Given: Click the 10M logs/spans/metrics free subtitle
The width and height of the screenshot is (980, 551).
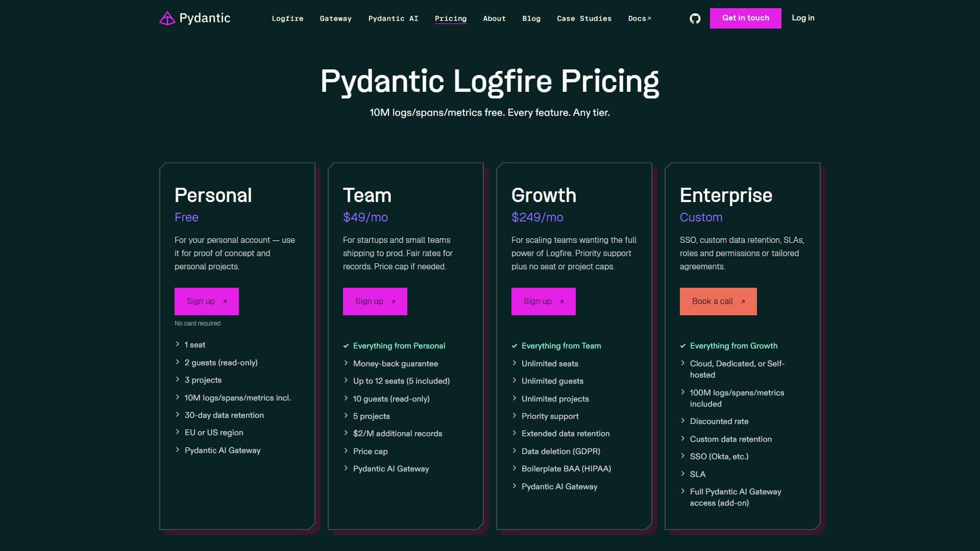Looking at the screenshot, I should tap(489, 113).
